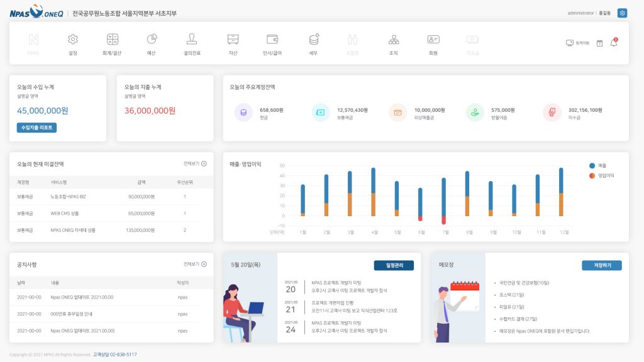Click the 세무 tax coins icon
The image size is (644, 362).
click(313, 40)
